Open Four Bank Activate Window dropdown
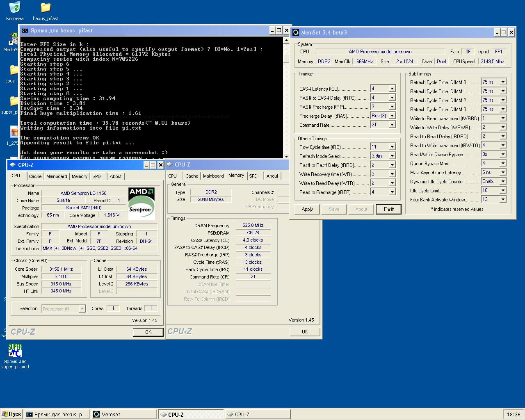 point(503,199)
